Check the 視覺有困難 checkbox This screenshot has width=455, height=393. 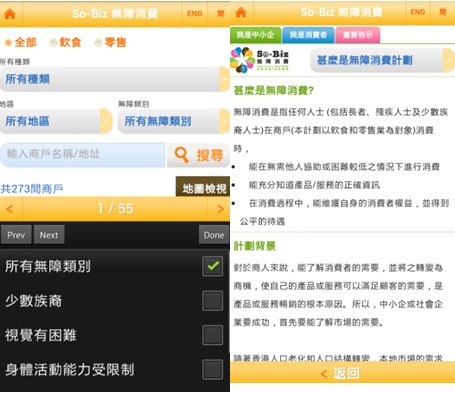pos(213,335)
